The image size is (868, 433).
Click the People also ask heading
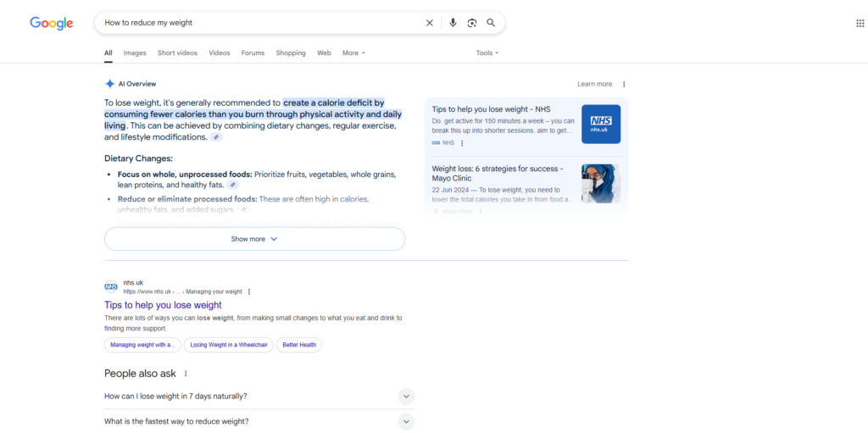140,374
